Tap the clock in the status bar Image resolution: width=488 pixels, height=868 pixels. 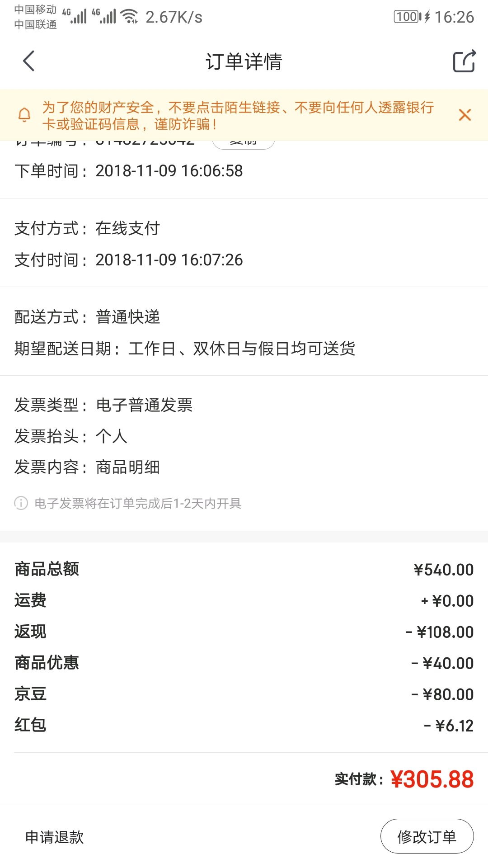454,17
